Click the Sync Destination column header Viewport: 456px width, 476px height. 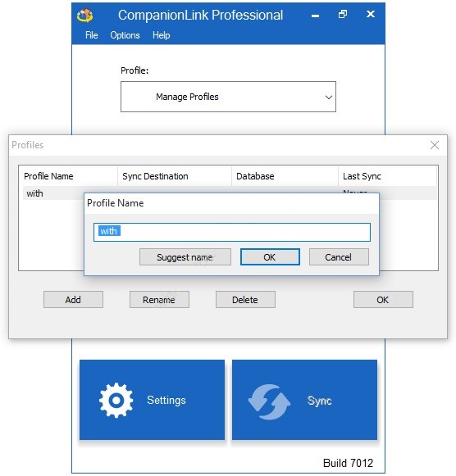point(175,176)
